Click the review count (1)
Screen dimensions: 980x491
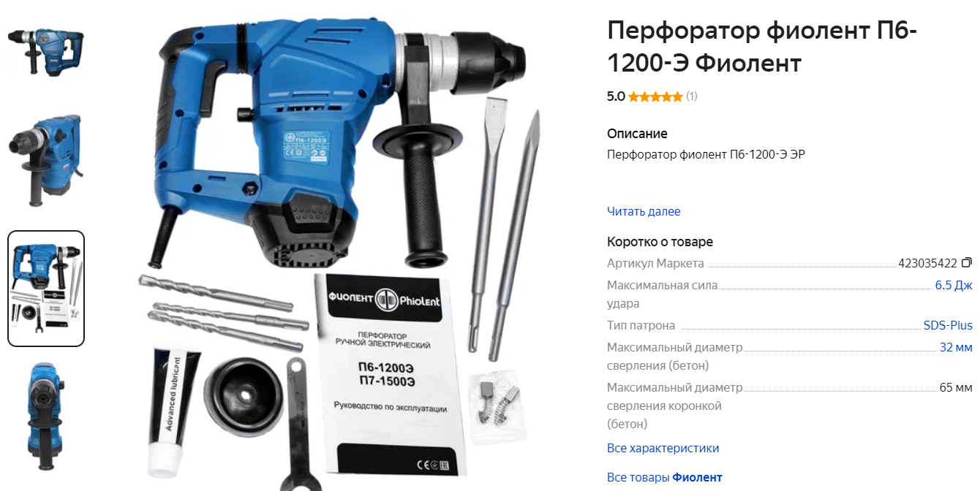click(x=692, y=96)
